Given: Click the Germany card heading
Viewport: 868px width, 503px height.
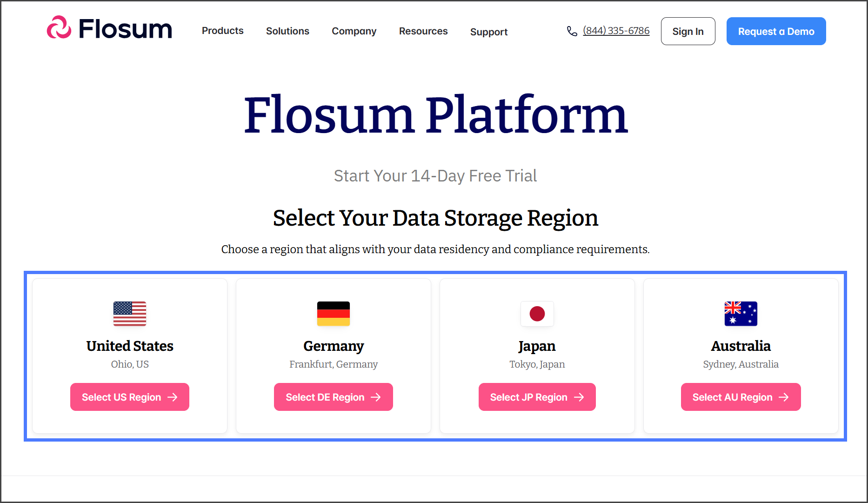Looking at the screenshot, I should click(334, 346).
